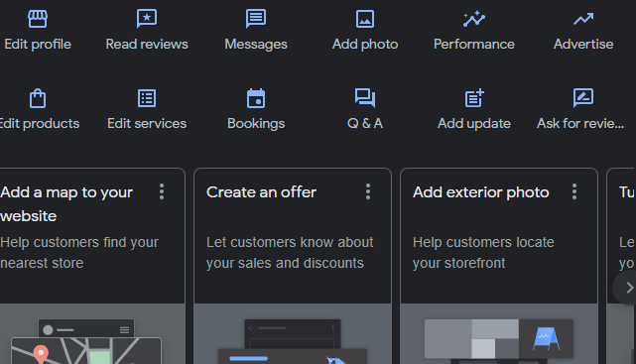Open the Bookings calendar icon
Screen dimensions: 636x364
[256, 98]
